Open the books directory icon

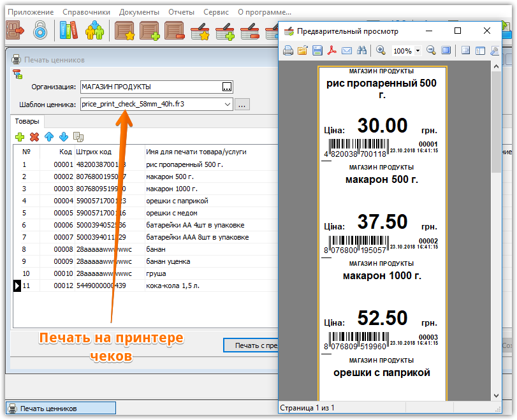click(69, 31)
